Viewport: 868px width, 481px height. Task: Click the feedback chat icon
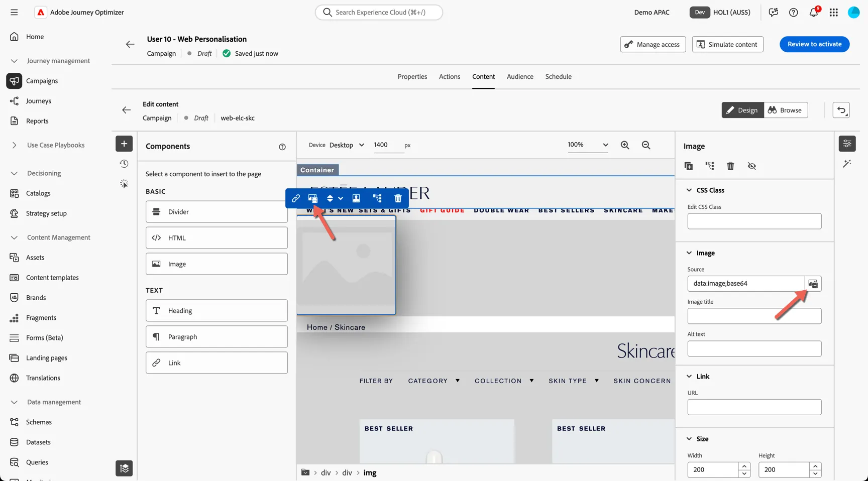(x=774, y=12)
